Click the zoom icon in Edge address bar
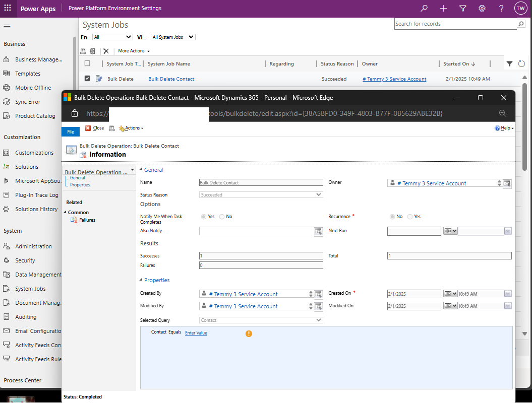 click(502, 113)
